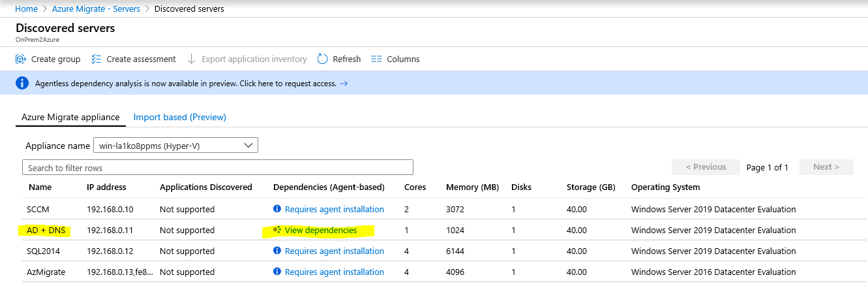
Task: Click the info icon in the SQL2014 row
Action: point(277,251)
